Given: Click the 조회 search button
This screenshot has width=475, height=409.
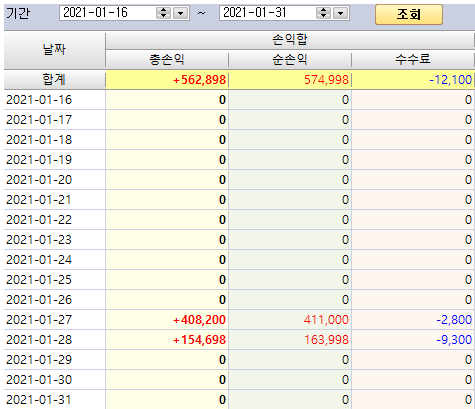Looking at the screenshot, I should 409,14.
